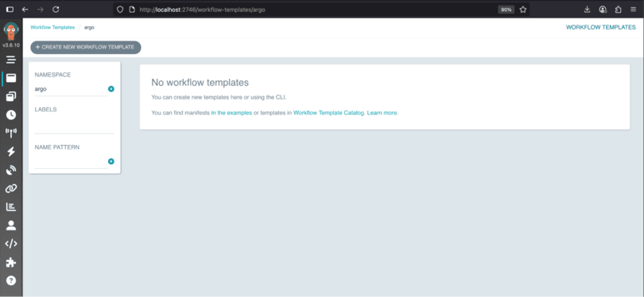Open browser extensions icon
This screenshot has width=644, height=297.
pyautogui.click(x=618, y=10)
